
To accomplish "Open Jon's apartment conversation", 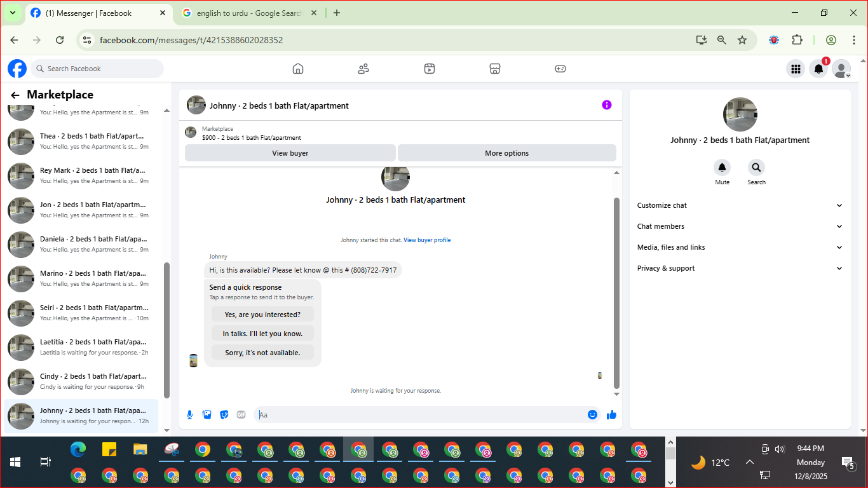I will coord(81,210).
